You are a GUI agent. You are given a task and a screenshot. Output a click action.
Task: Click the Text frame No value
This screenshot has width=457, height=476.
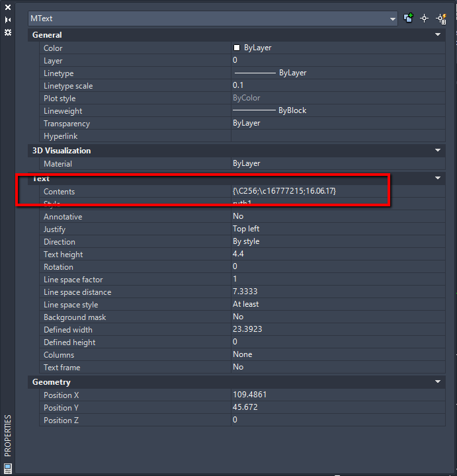[238, 367]
